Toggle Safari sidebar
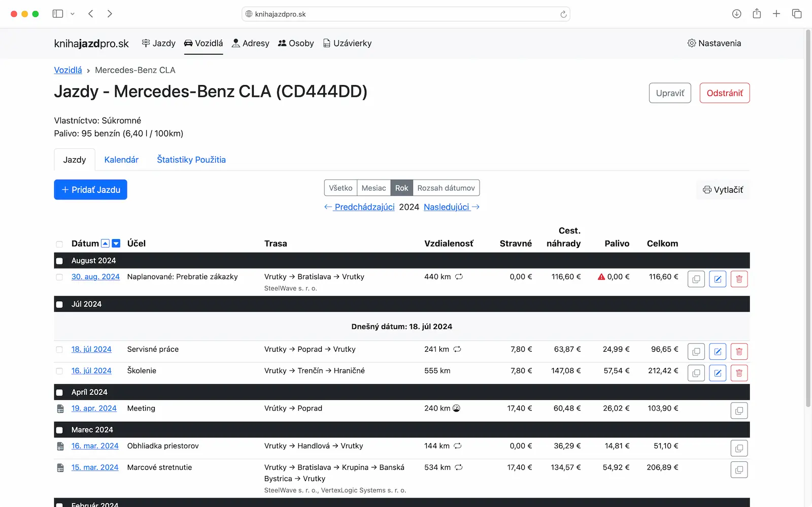This screenshot has width=812, height=507. (x=58, y=14)
